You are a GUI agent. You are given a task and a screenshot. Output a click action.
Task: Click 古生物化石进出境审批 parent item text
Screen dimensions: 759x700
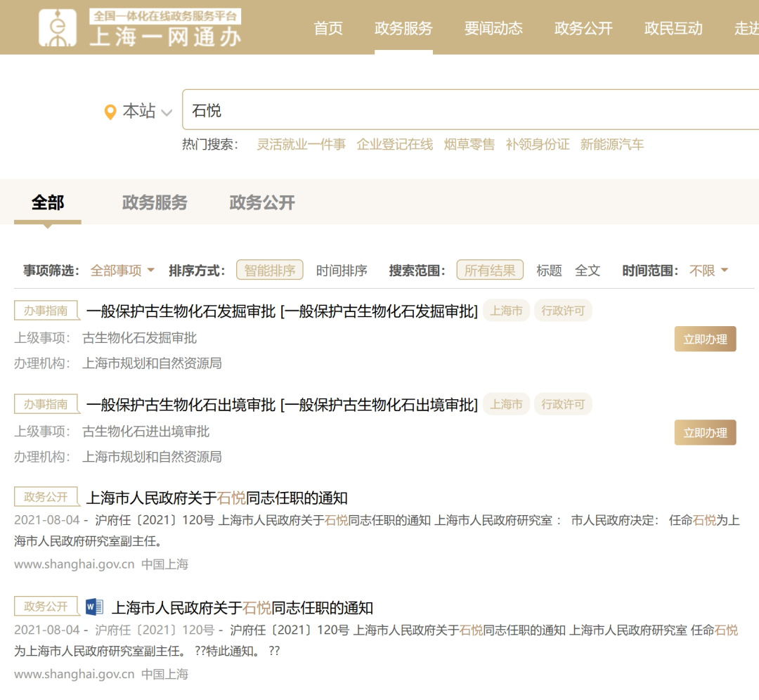tap(145, 432)
